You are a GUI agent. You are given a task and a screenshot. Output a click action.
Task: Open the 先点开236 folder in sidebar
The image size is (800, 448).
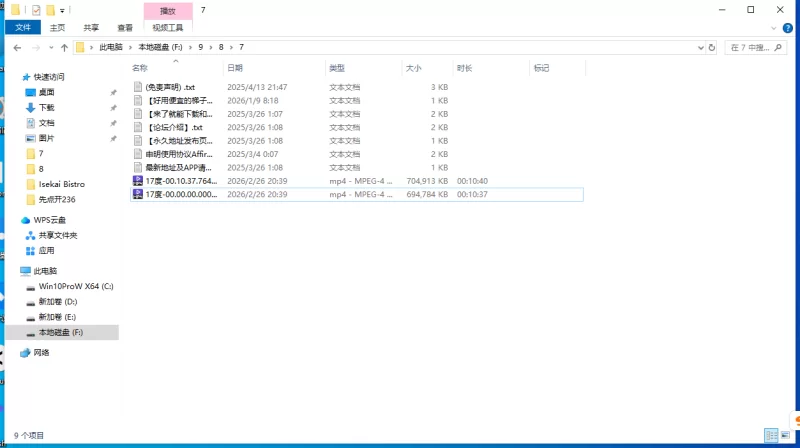coord(57,200)
